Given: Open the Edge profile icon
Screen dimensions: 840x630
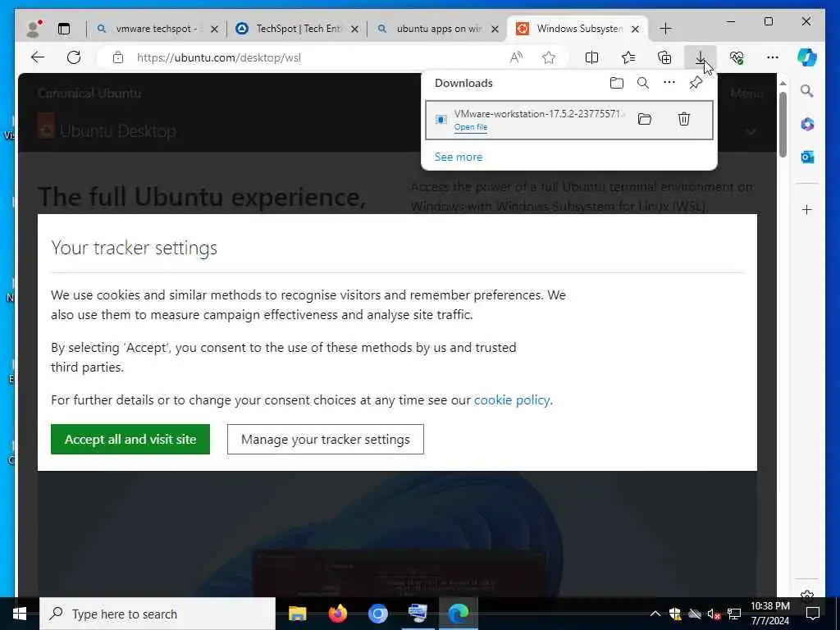Looking at the screenshot, I should 34,29.
